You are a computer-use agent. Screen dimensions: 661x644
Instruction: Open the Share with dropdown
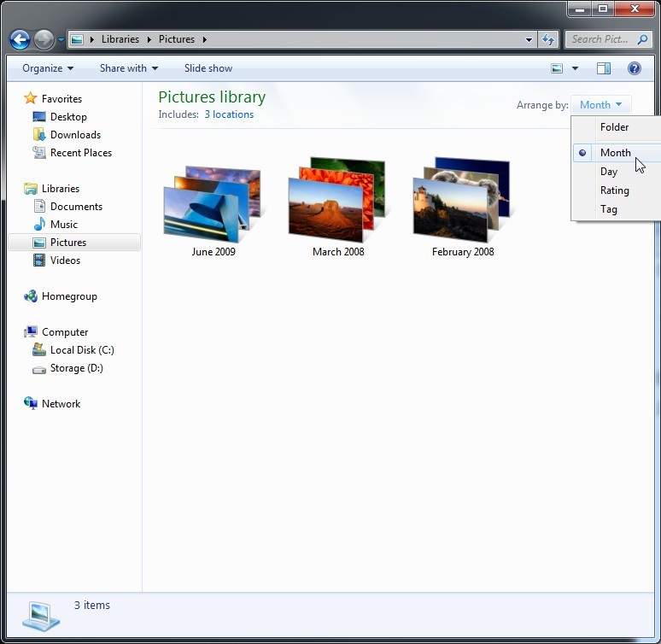pos(128,68)
